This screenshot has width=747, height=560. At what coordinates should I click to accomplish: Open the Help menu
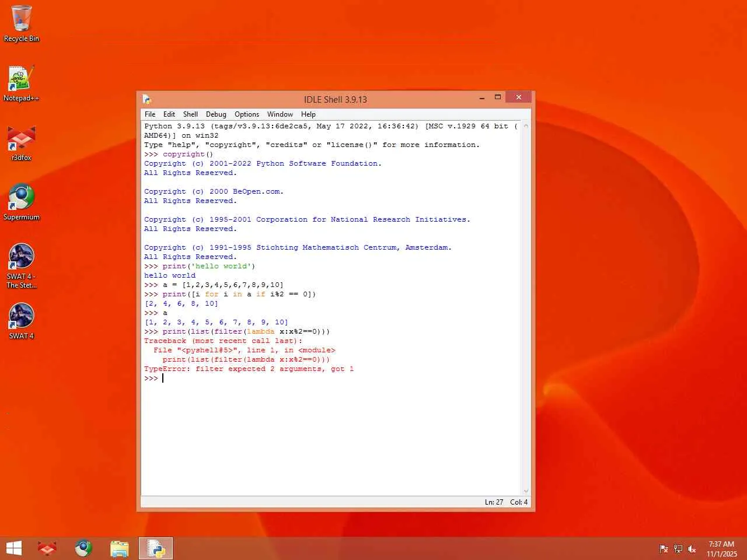(308, 114)
